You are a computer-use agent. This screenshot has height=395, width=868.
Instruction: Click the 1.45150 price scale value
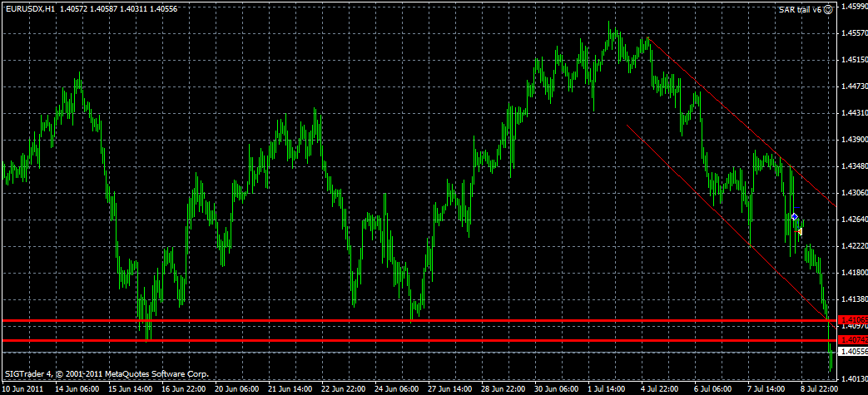[855, 60]
